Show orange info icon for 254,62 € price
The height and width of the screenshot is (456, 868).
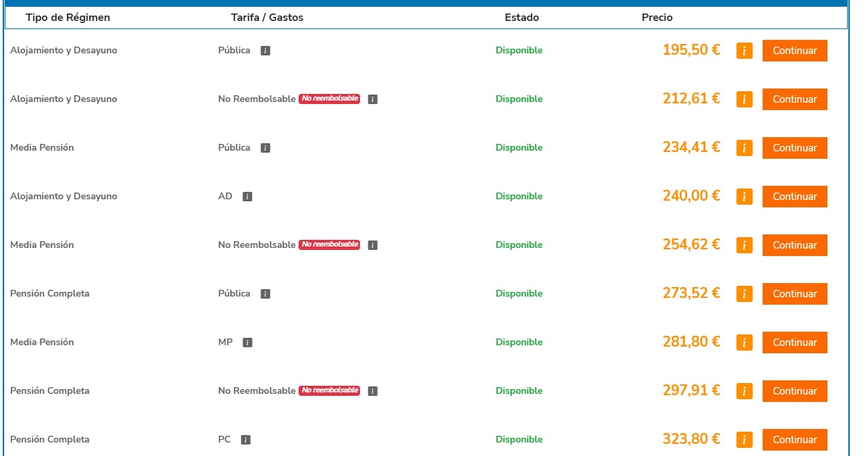click(744, 245)
